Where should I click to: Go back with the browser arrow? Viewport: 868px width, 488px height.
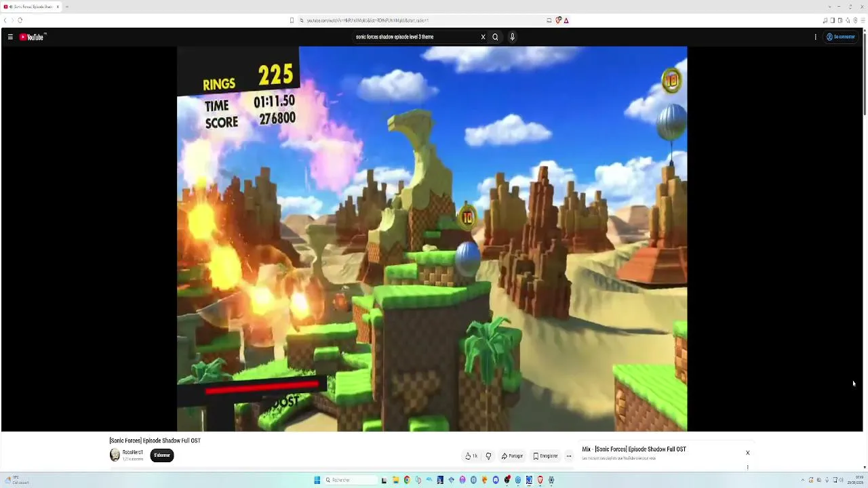pos(5,20)
